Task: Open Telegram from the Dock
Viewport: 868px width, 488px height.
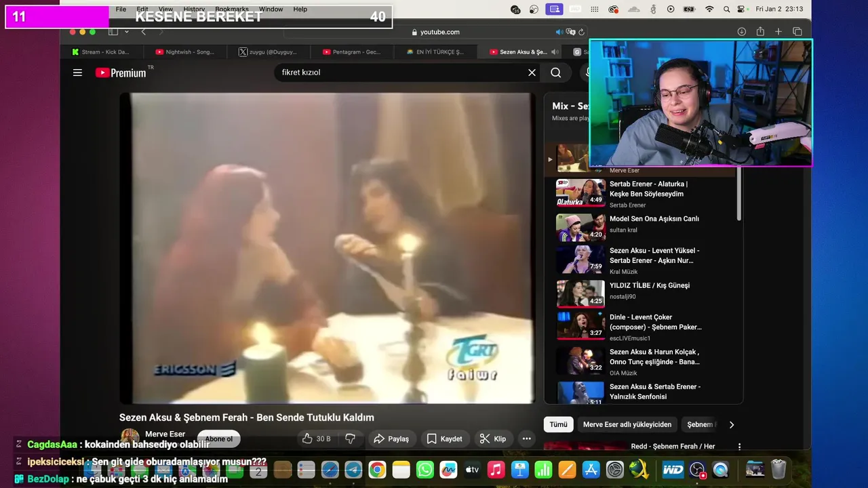Action: click(353, 470)
